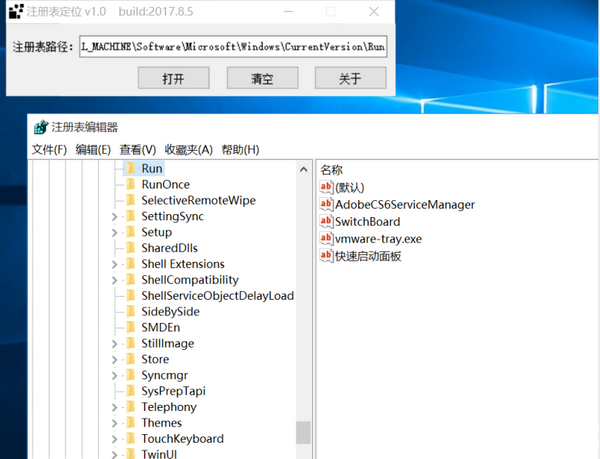This screenshot has height=459, width=600.
Task: Open the 关于 dialog button
Action: [350, 78]
